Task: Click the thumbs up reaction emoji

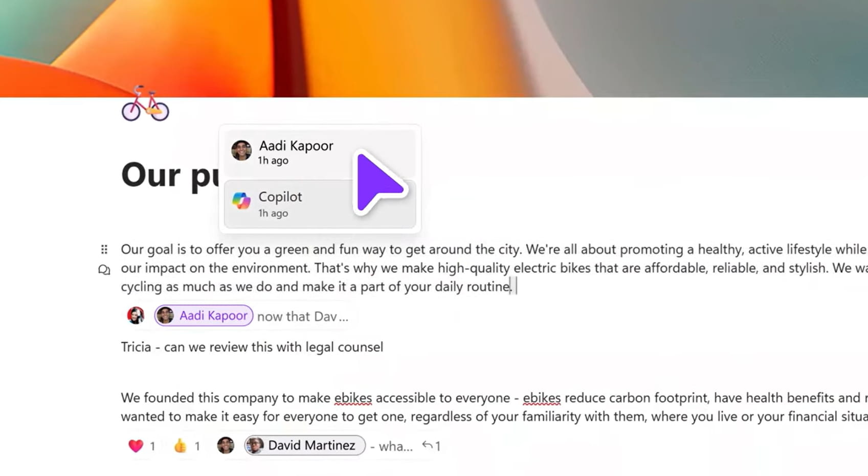Action: [180, 446]
